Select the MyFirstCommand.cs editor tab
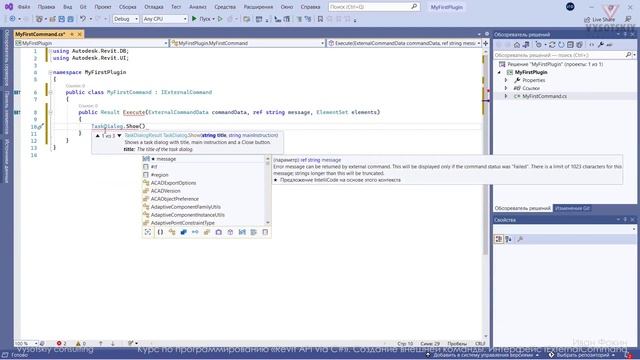 click(x=40, y=34)
